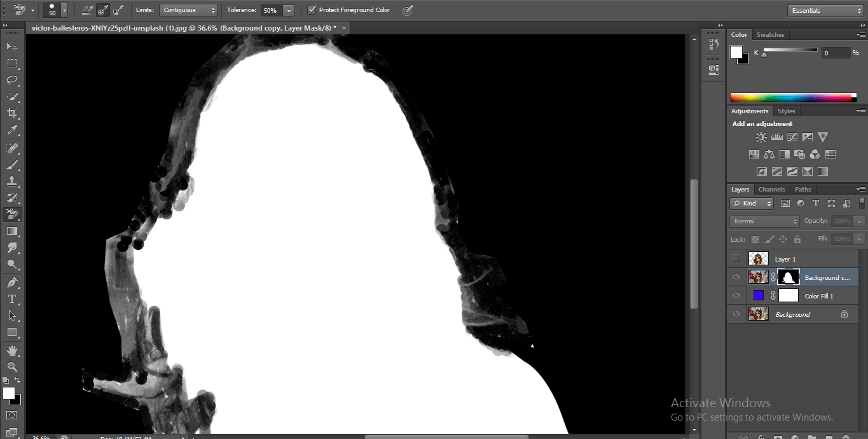Select the Brush tool
This screenshot has height=439, width=868.
click(x=12, y=164)
